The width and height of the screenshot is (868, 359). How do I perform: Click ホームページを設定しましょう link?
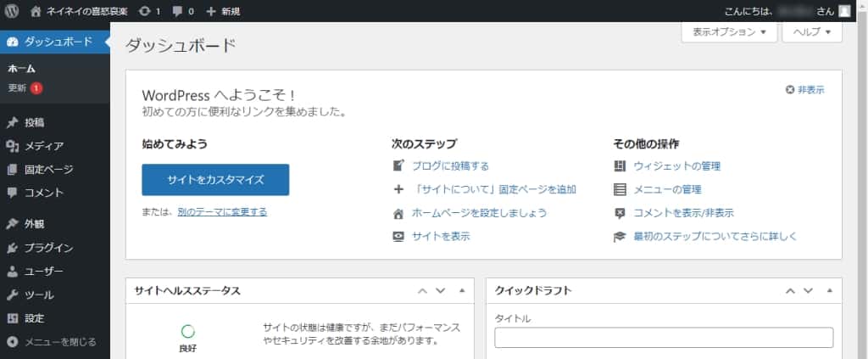pos(480,213)
